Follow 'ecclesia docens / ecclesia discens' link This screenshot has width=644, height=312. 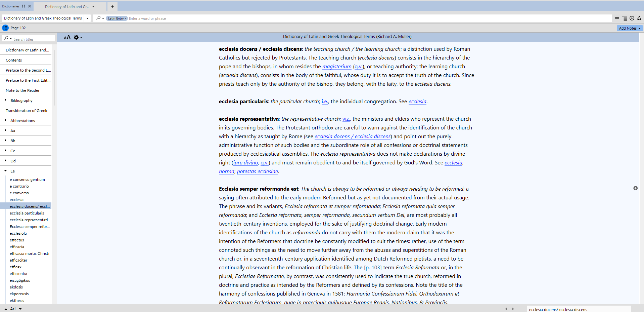coord(353,136)
